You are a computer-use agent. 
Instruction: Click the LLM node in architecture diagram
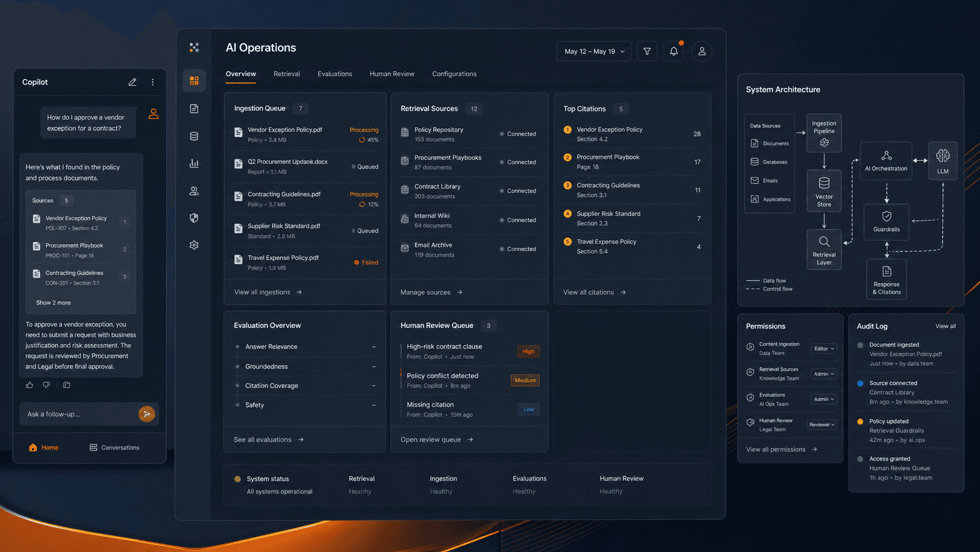[x=942, y=161]
